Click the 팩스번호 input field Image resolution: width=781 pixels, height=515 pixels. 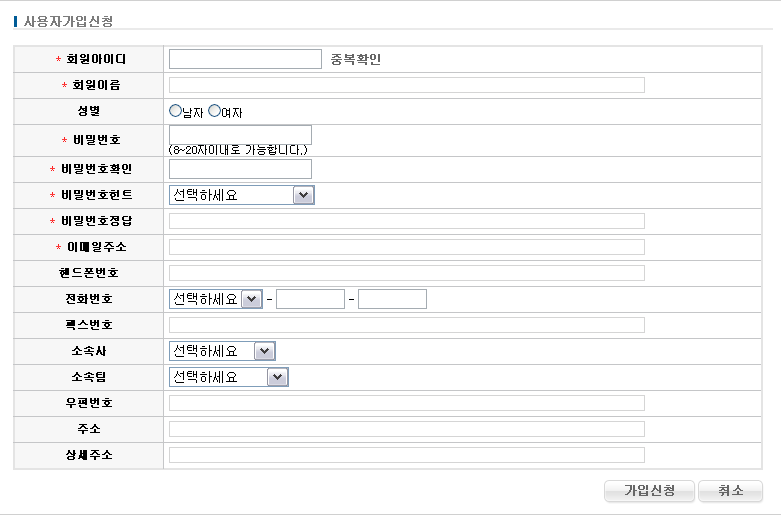406,325
